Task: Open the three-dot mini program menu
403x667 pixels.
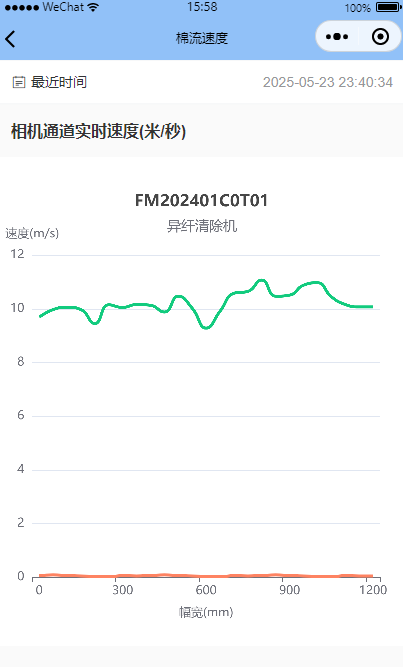Action: 337,37
